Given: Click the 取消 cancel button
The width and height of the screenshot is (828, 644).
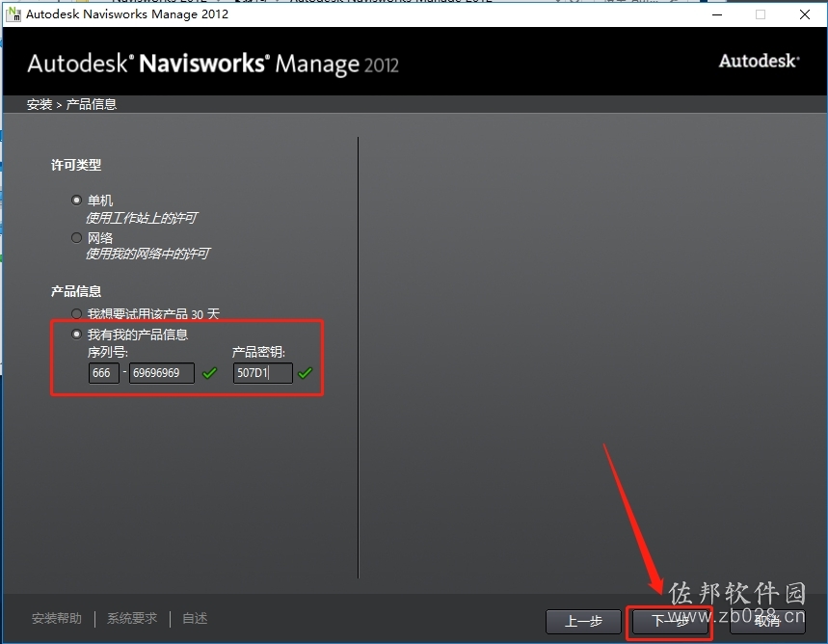Looking at the screenshot, I should [767, 621].
